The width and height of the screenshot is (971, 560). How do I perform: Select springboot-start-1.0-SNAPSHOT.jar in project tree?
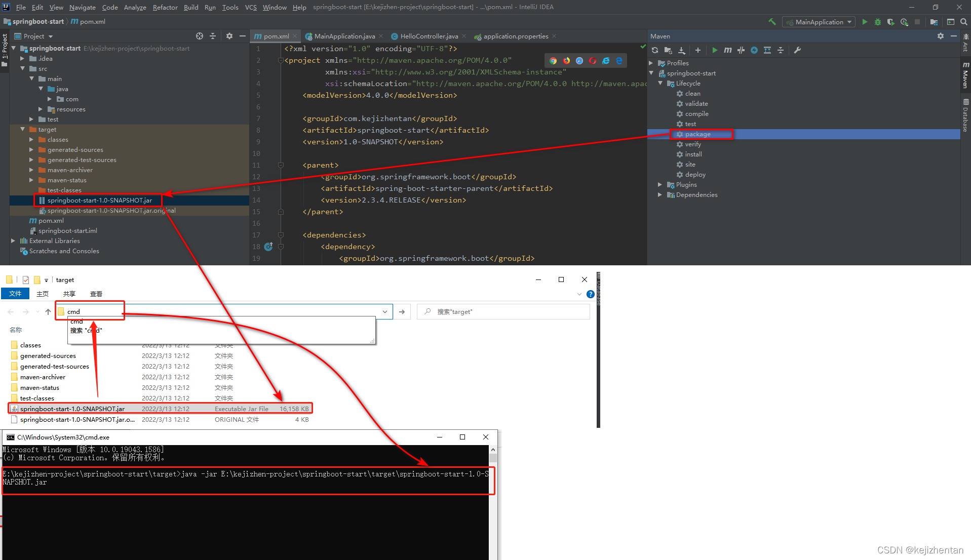click(x=99, y=201)
